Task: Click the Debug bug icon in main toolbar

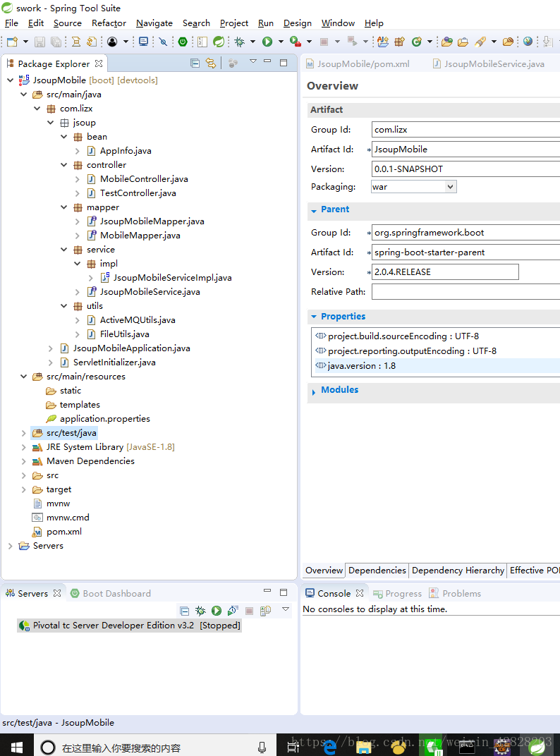Action: pyautogui.click(x=239, y=42)
